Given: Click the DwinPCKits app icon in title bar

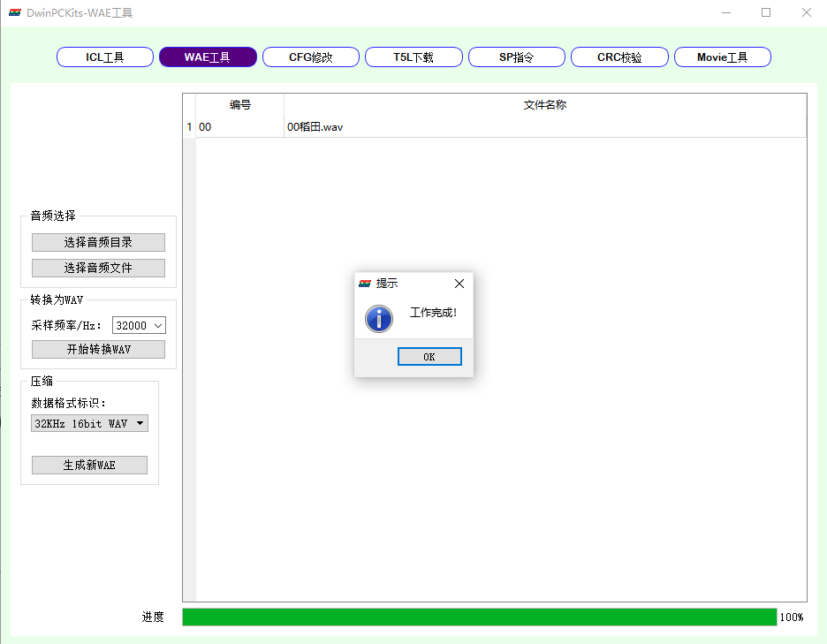Looking at the screenshot, I should (14, 13).
